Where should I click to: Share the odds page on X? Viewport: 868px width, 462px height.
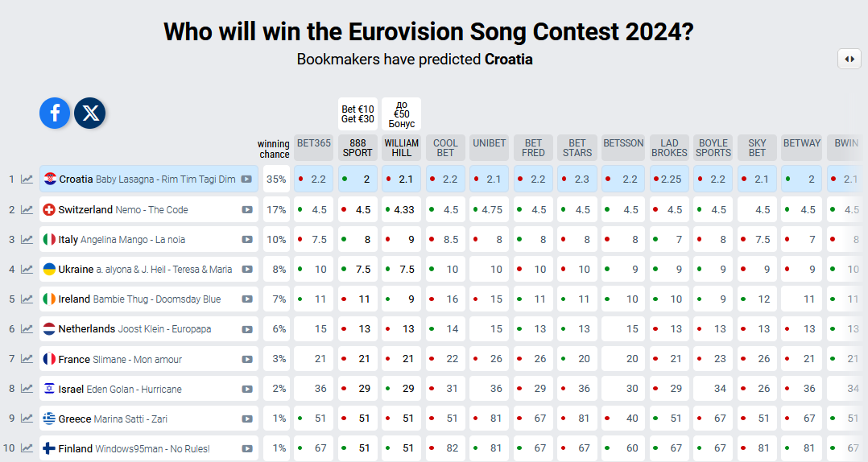coord(90,113)
